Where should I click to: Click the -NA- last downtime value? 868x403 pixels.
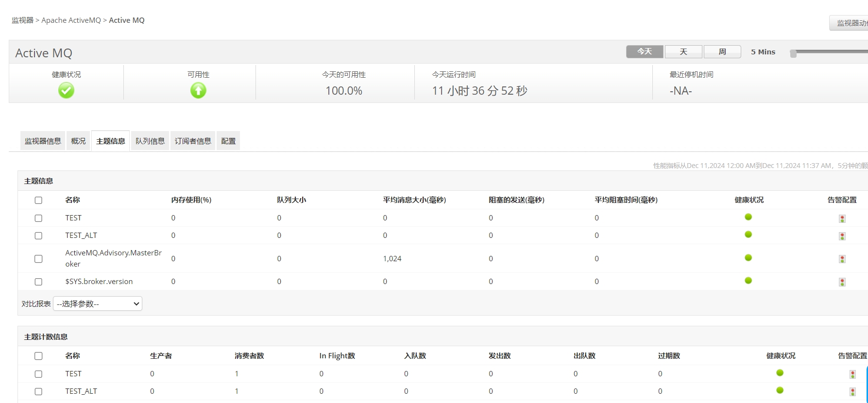tap(681, 91)
